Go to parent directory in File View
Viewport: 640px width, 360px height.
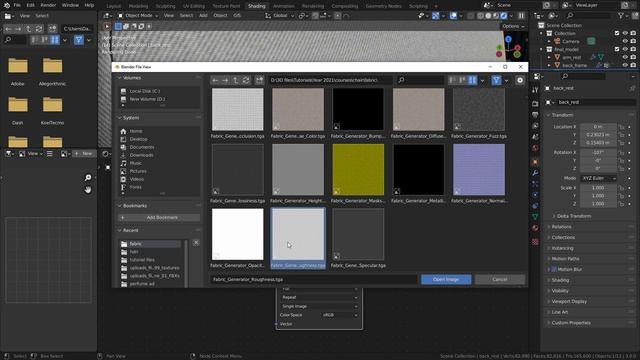(x=236, y=80)
